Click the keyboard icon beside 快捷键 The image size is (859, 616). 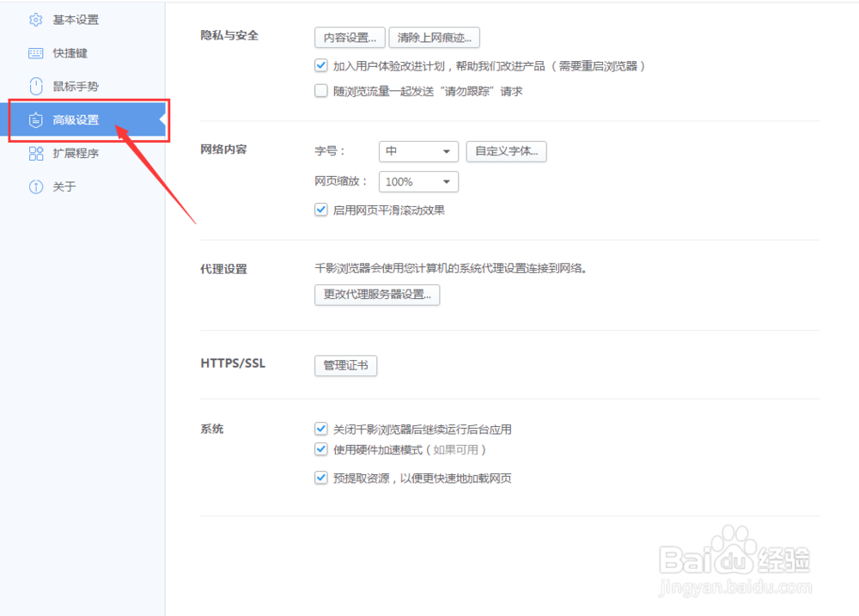tap(35, 53)
